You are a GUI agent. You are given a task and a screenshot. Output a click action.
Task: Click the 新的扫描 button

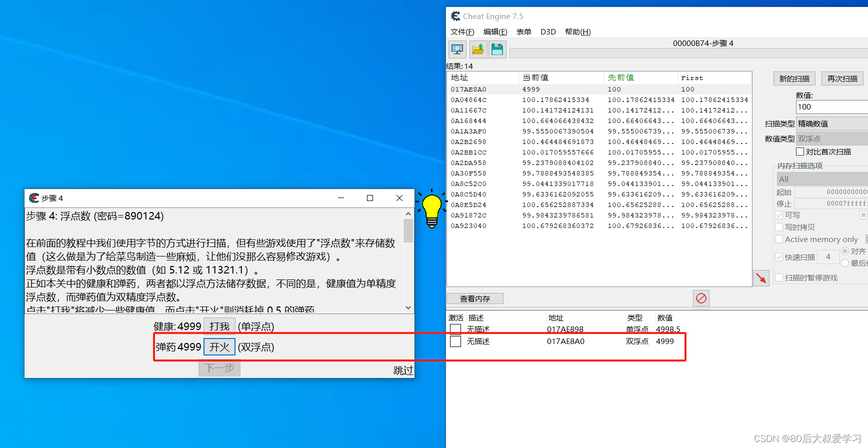[x=794, y=78]
